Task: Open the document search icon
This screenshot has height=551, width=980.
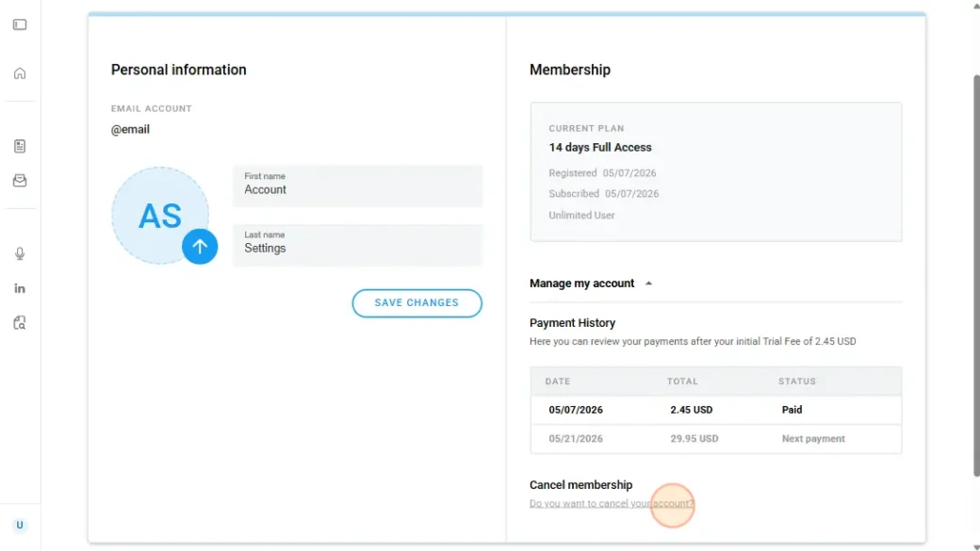Action: pos(20,323)
